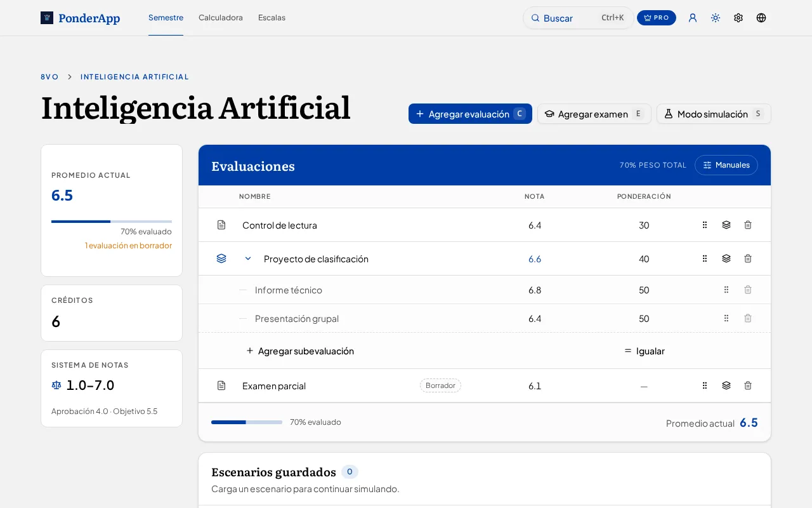Click the Examen parcial name
This screenshot has width=812, height=508.
[x=274, y=385]
